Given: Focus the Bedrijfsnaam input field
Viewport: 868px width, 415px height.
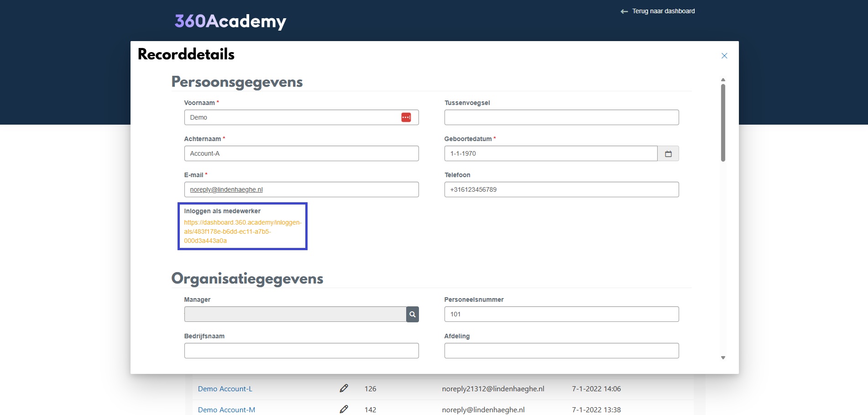Looking at the screenshot, I should (x=301, y=351).
